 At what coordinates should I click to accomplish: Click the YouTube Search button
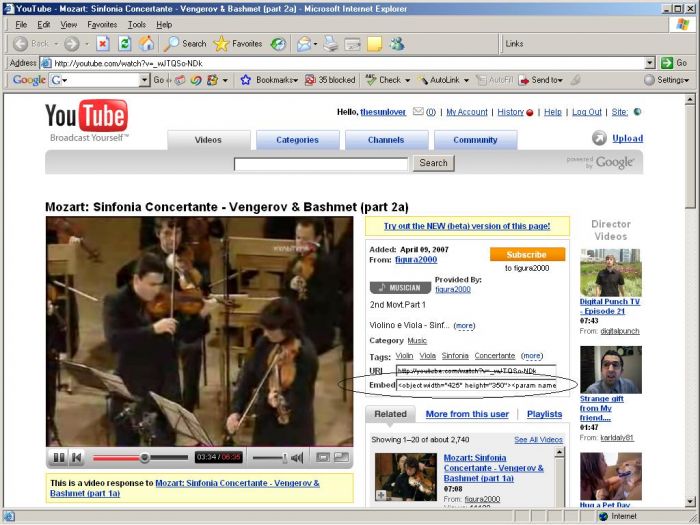coord(433,163)
